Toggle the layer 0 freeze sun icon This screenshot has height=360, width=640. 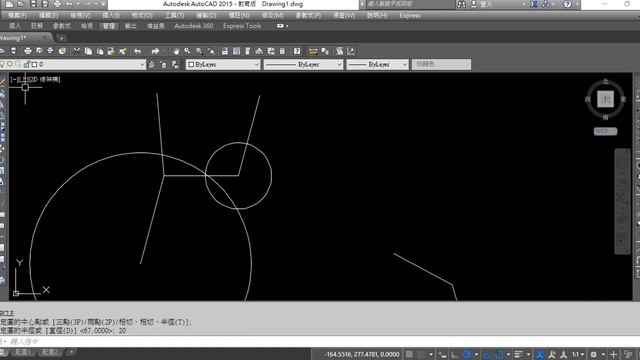(x=10, y=64)
